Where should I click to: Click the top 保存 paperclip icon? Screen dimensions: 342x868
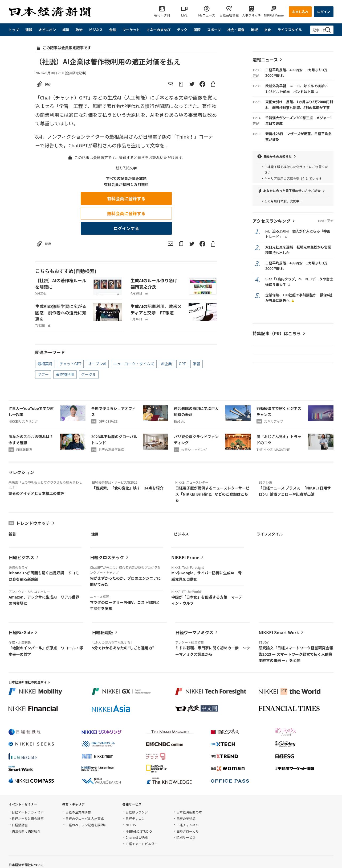(39, 84)
